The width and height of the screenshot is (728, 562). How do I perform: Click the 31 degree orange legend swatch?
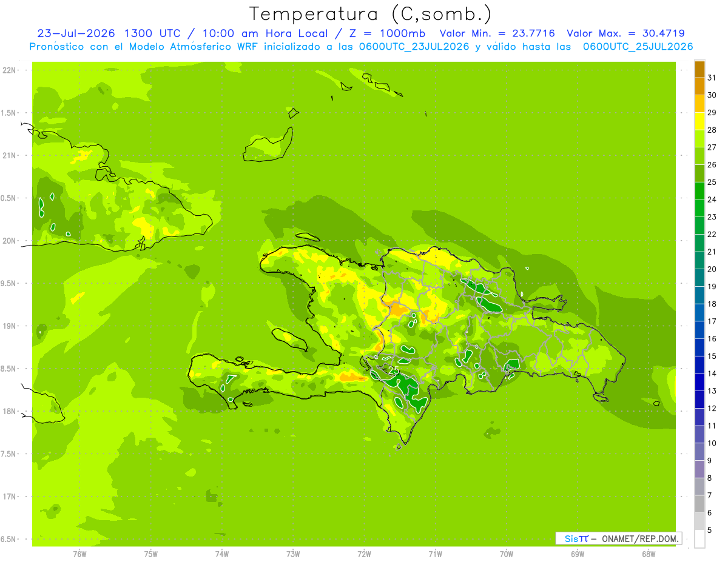(699, 69)
